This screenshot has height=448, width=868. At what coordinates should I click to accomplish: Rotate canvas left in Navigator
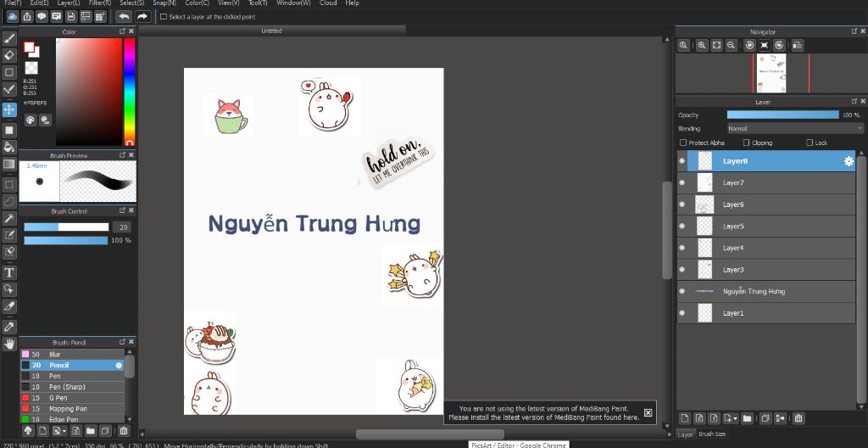coord(749,46)
